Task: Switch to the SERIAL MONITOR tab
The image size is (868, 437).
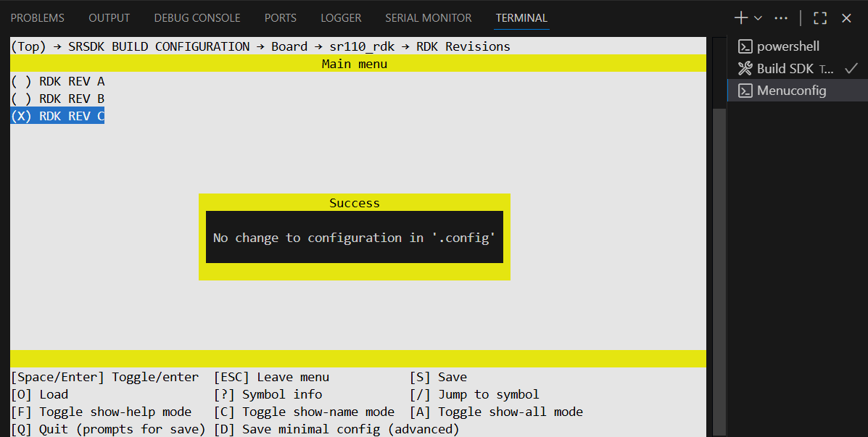Action: [428, 18]
